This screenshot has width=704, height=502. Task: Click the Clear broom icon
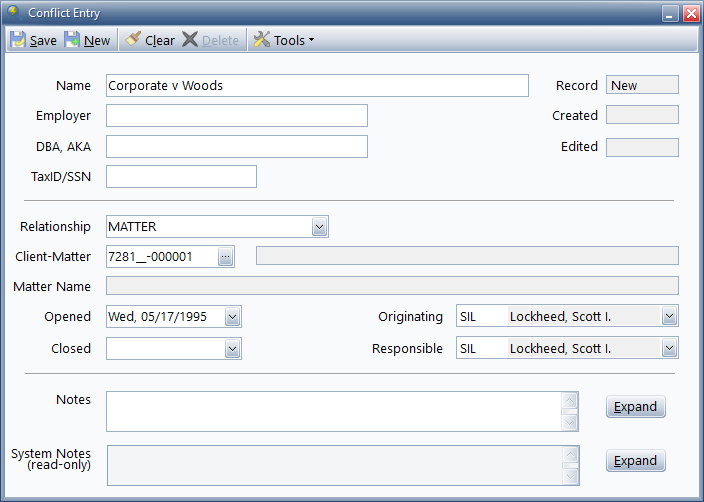133,40
